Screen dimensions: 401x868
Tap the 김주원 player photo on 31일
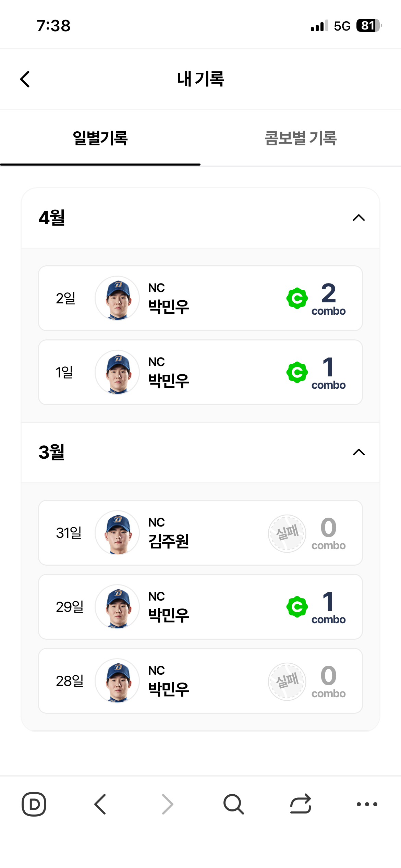[x=117, y=533]
